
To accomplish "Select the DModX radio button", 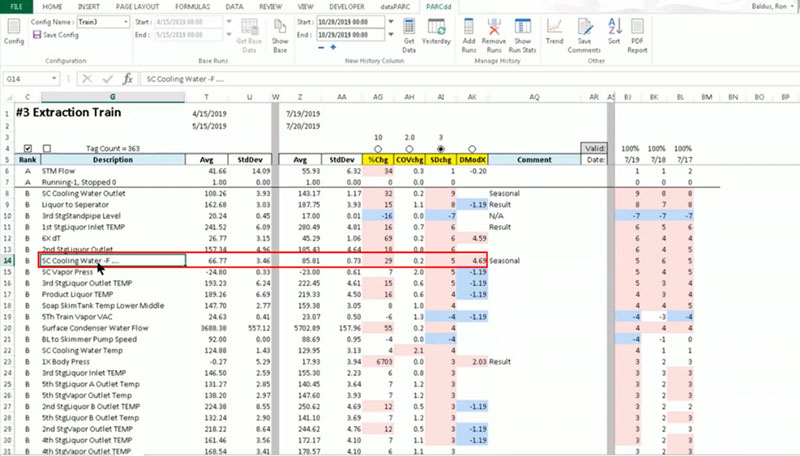I will [472, 149].
